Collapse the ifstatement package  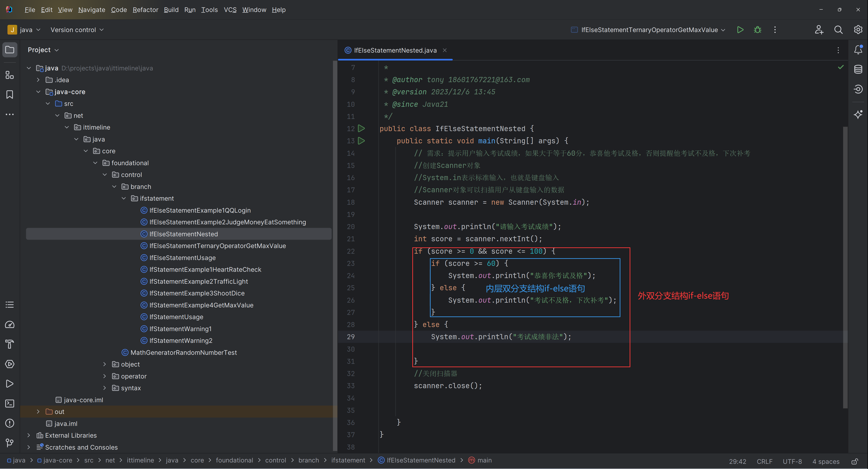(124, 198)
